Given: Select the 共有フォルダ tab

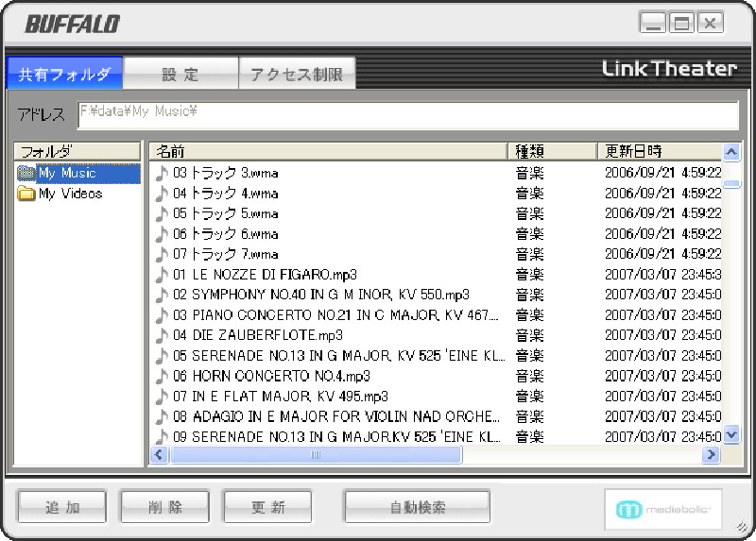Looking at the screenshot, I should pos(64,74).
